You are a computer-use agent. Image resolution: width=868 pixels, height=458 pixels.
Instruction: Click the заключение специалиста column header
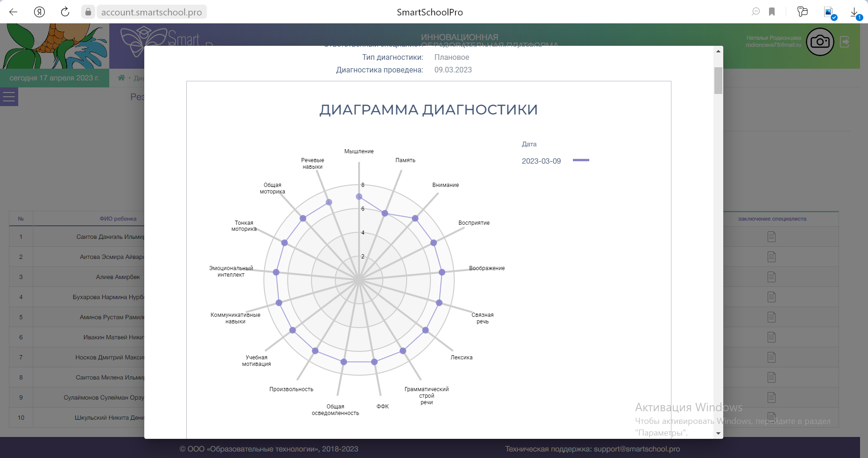coord(772,219)
